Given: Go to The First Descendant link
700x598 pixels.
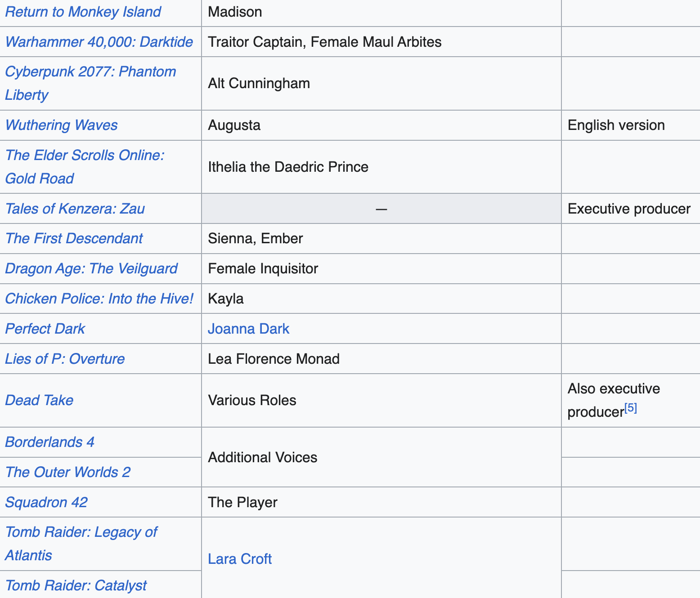Looking at the screenshot, I should click(74, 238).
